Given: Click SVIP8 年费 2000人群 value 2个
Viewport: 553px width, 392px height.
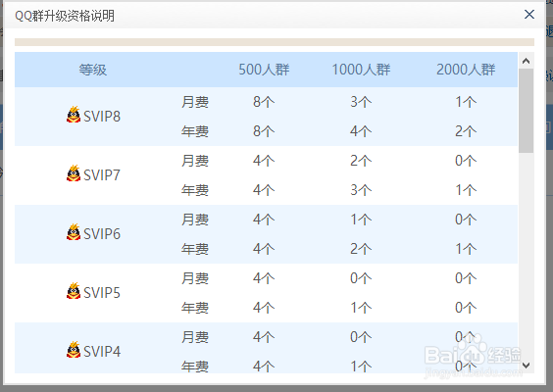Looking at the screenshot, I should click(466, 131).
